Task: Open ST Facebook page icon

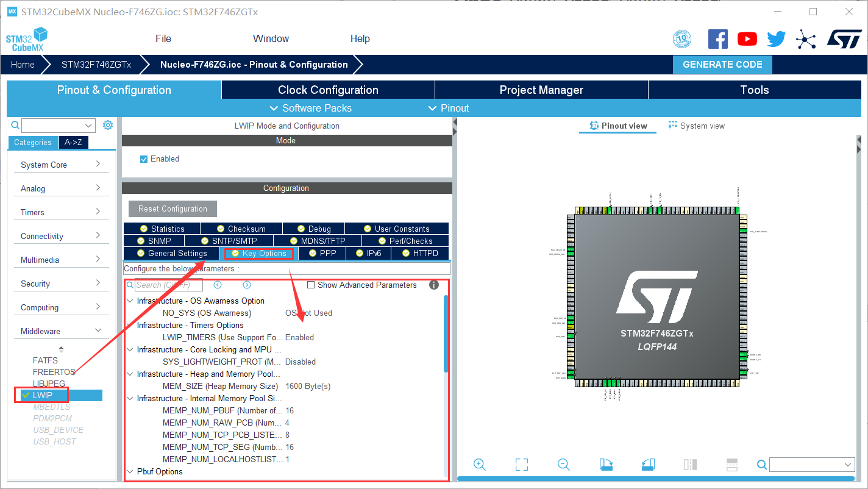Action: [718, 39]
